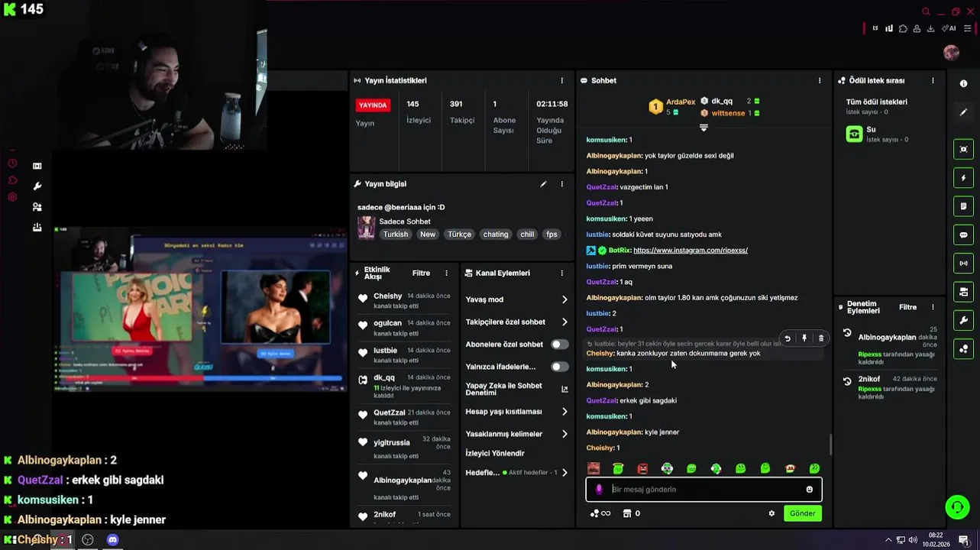Open Denetim Eylemleri panel three-dot menu
Screen dimensions: 980x550
tap(933, 307)
